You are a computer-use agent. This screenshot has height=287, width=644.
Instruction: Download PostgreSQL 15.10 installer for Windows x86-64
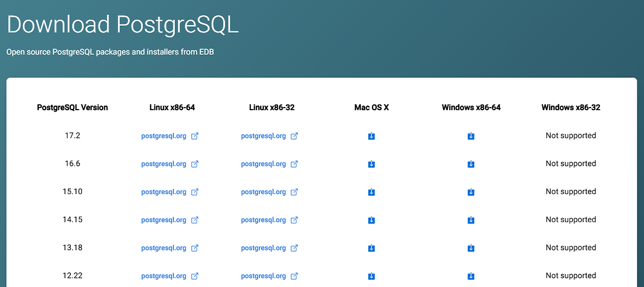[x=471, y=192]
